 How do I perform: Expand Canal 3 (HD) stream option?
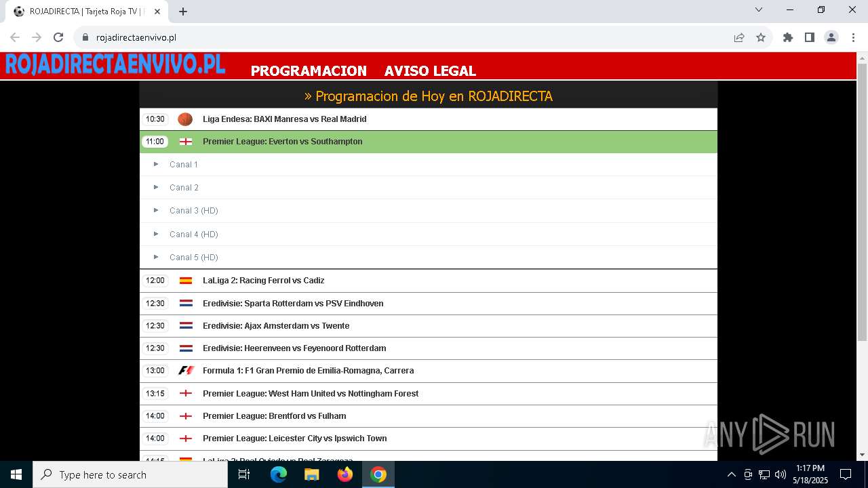coord(428,211)
